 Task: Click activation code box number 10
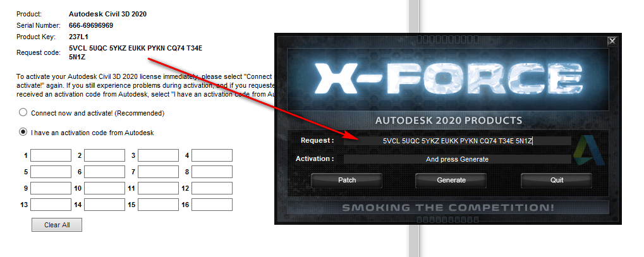coord(105,188)
